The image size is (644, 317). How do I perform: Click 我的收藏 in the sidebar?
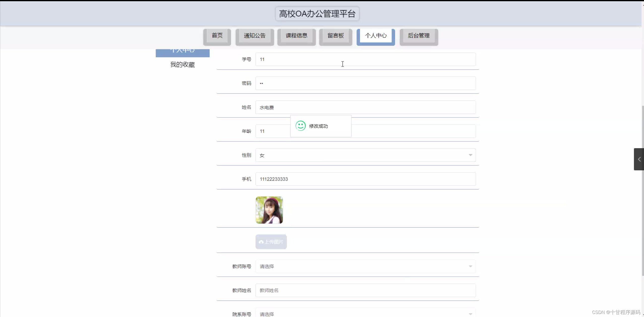click(x=183, y=65)
